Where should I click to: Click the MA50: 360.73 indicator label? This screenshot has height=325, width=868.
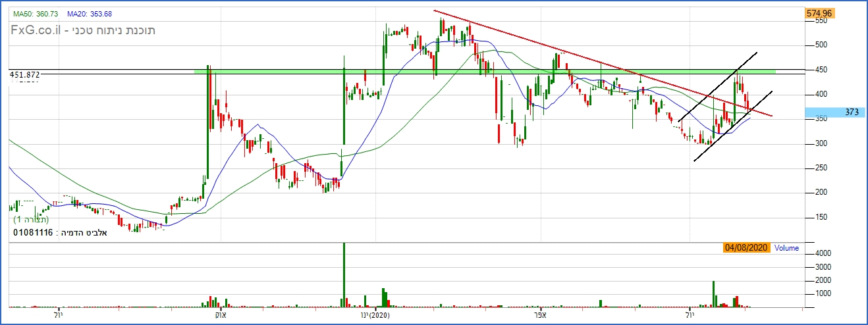(36, 14)
